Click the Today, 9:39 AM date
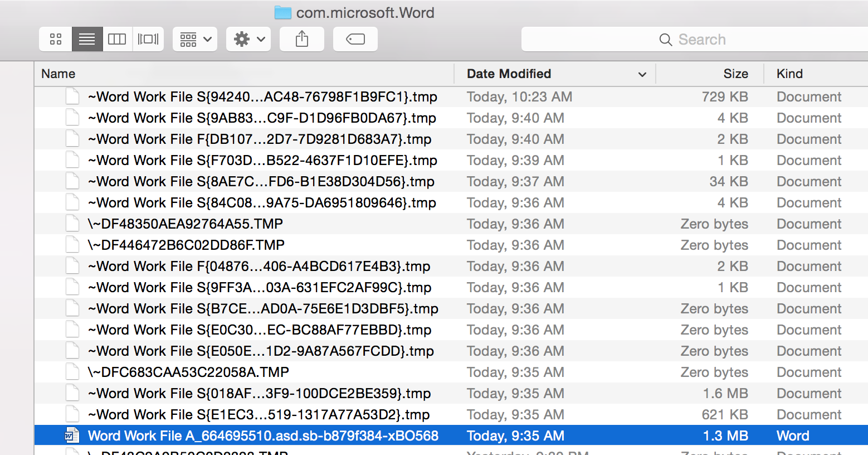The width and height of the screenshot is (868, 455). pyautogui.click(x=516, y=161)
